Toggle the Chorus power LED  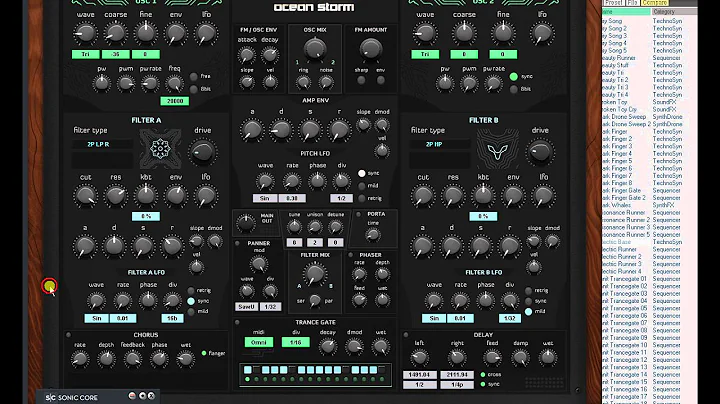[x=68, y=335]
